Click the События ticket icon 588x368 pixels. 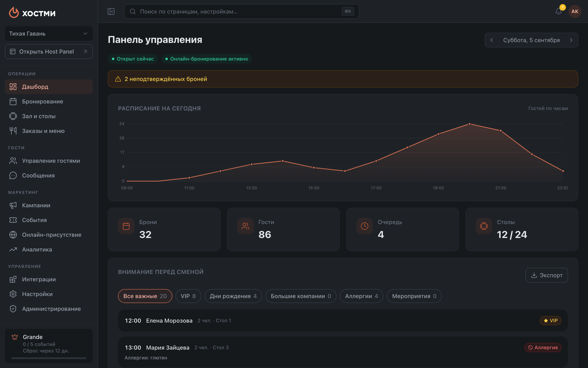13,220
